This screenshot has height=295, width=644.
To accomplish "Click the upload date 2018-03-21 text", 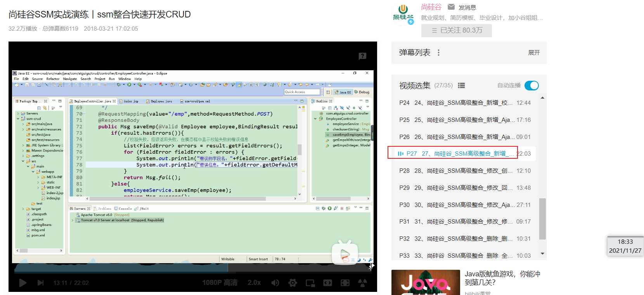I will 111,29.
